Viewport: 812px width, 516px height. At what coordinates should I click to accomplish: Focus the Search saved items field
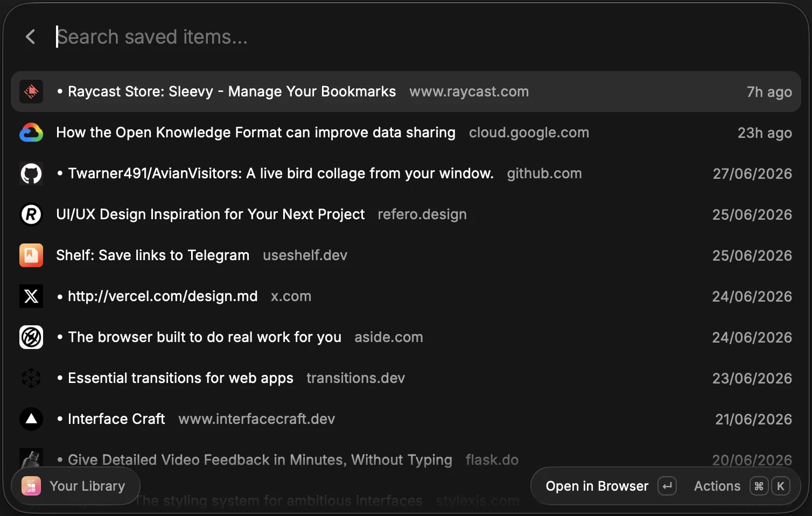420,37
